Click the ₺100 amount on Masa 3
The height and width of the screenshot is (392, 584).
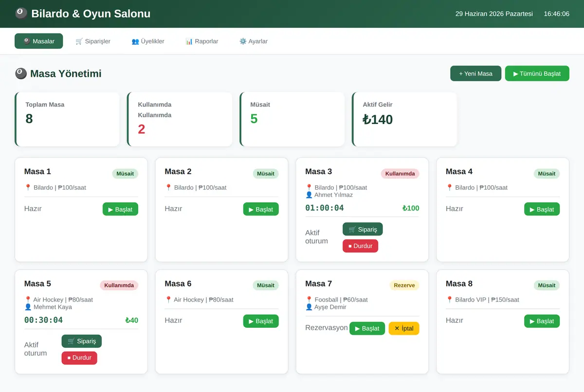click(411, 208)
